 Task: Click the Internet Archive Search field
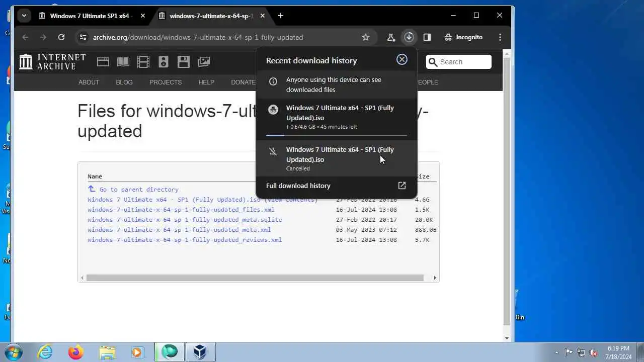tap(458, 62)
